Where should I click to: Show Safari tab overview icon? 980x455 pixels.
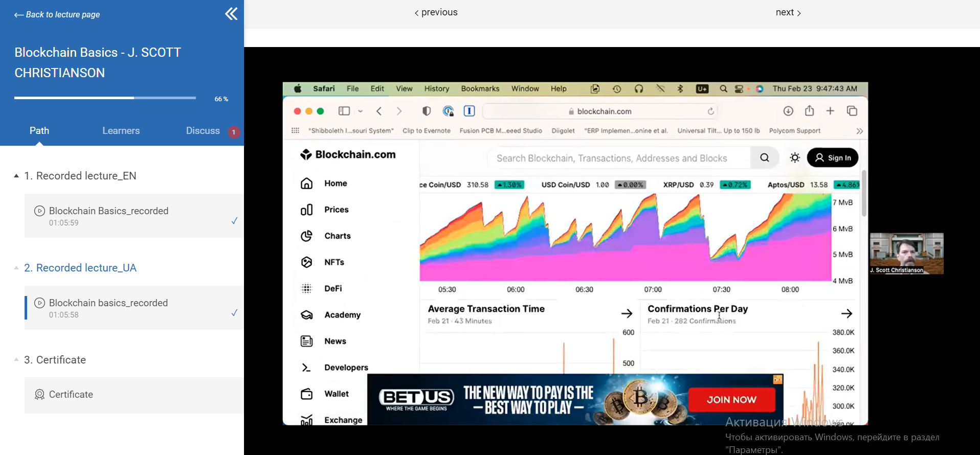[852, 111]
